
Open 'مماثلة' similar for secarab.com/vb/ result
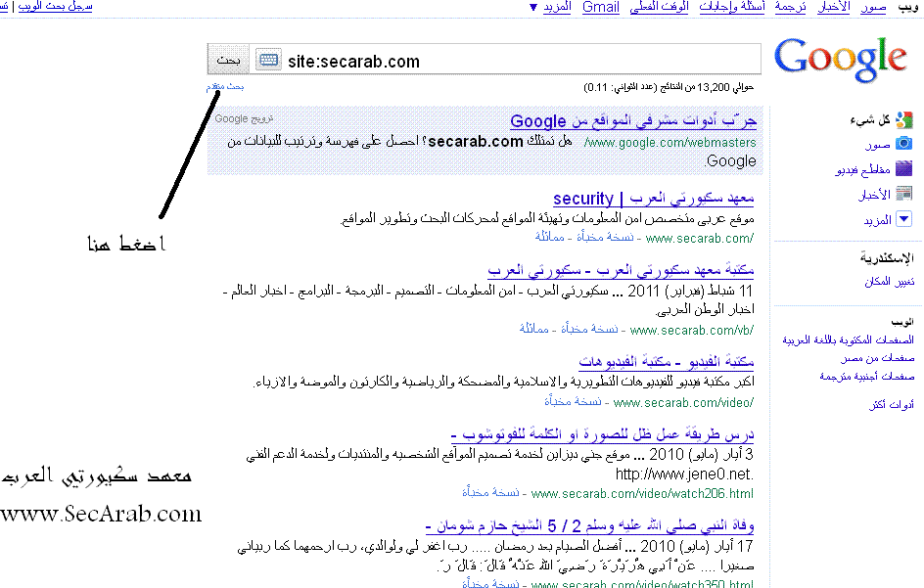coord(533,330)
